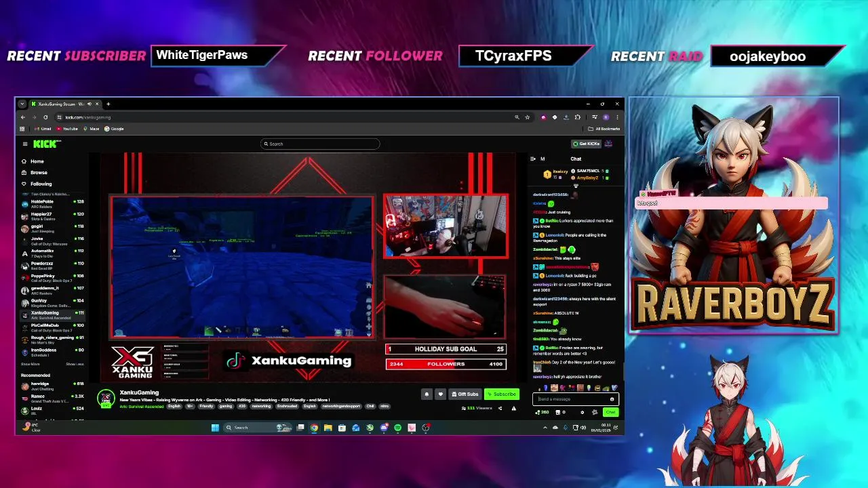Viewport: 868px width, 488px height.
Task: Open Automatikz channel in sidebar
Action: click(53, 253)
